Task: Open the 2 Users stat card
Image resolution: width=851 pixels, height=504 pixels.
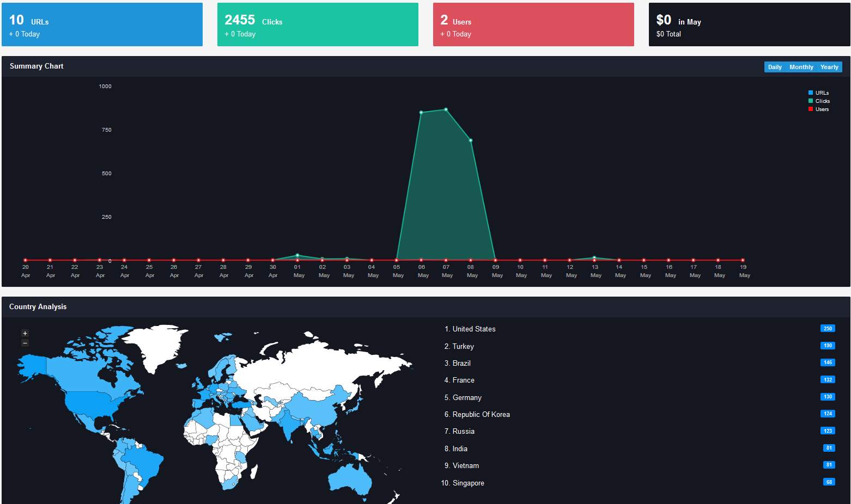Action: 533,24
